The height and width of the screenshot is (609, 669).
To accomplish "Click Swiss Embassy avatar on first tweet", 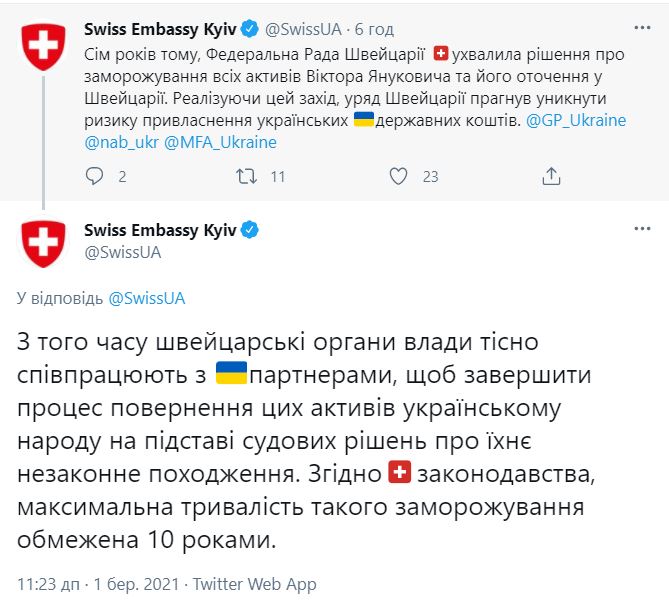I will coord(43,45).
